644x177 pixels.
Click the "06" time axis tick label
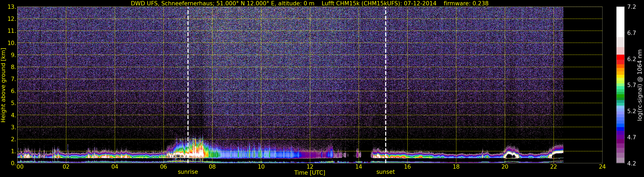tap(164, 167)
